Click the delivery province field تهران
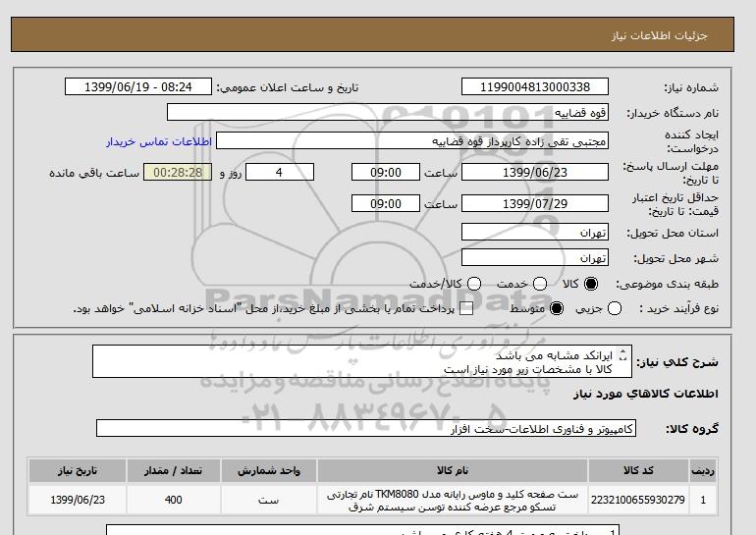This screenshot has width=756, height=535. point(535,233)
